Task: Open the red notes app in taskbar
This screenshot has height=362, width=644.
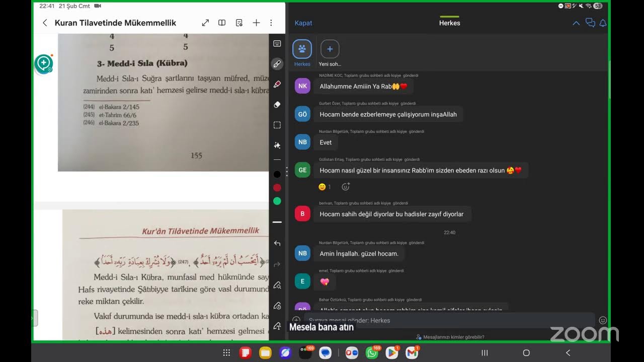Action: click(245, 353)
